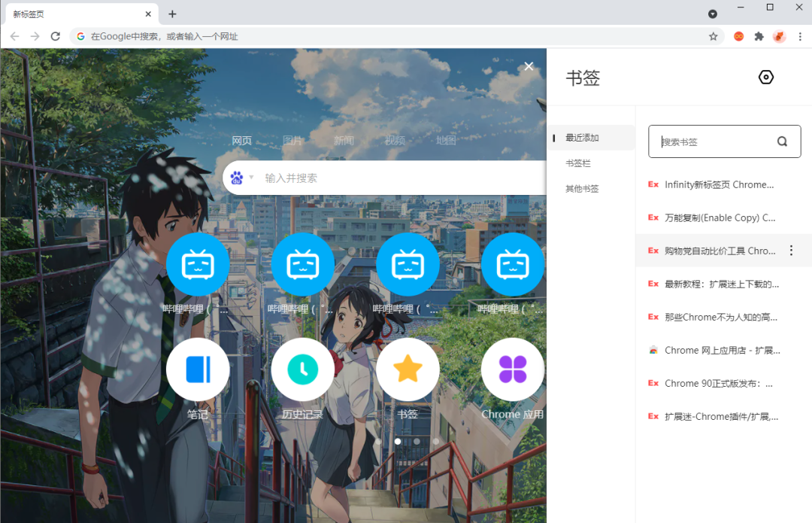The height and width of the screenshot is (523, 812).
Task: Open the 笔记 notes icon
Action: (x=198, y=369)
